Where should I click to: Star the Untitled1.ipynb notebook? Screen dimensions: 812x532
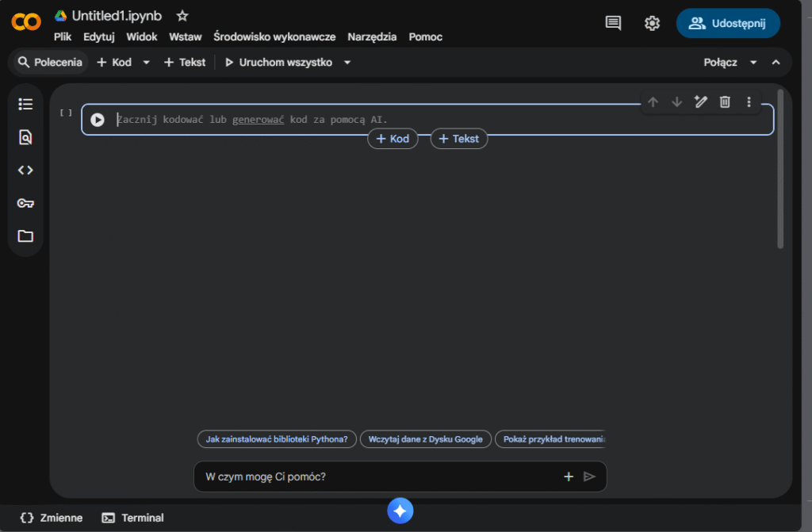tap(182, 16)
